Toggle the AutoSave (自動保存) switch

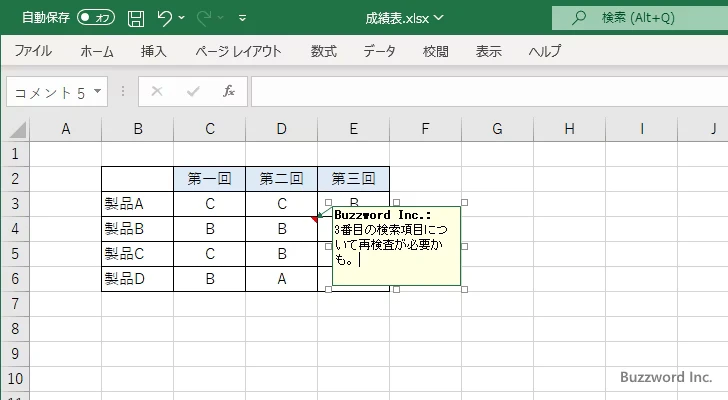(96, 18)
